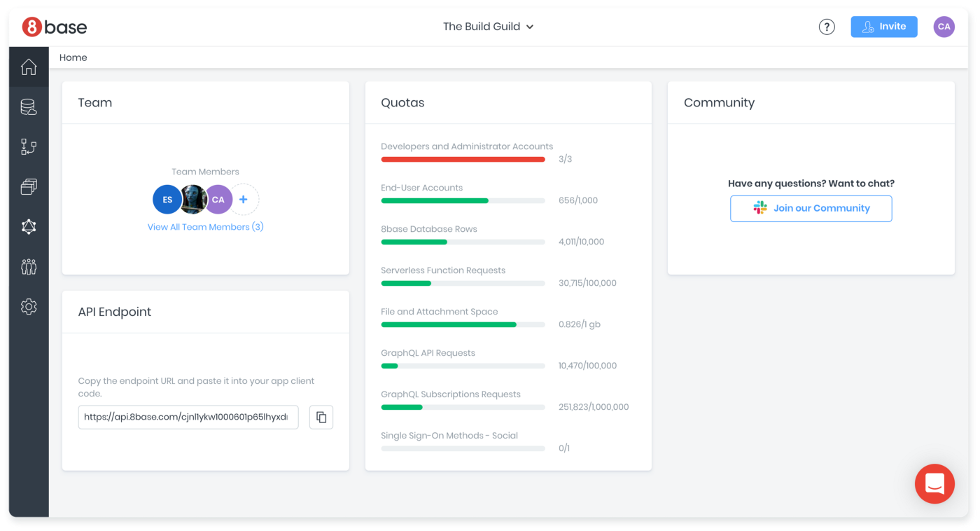
Task: Click the 251,823/1,000,000 quota value
Action: pos(594,407)
